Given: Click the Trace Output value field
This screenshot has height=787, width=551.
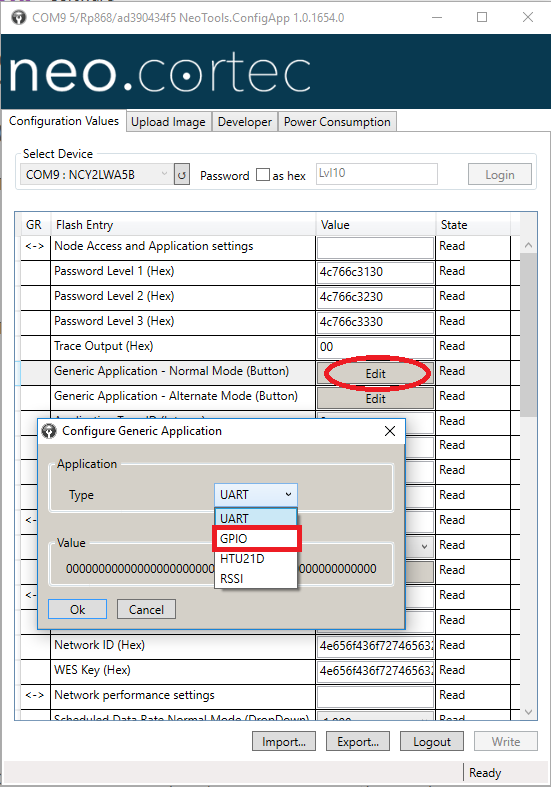Looking at the screenshot, I should (375, 347).
